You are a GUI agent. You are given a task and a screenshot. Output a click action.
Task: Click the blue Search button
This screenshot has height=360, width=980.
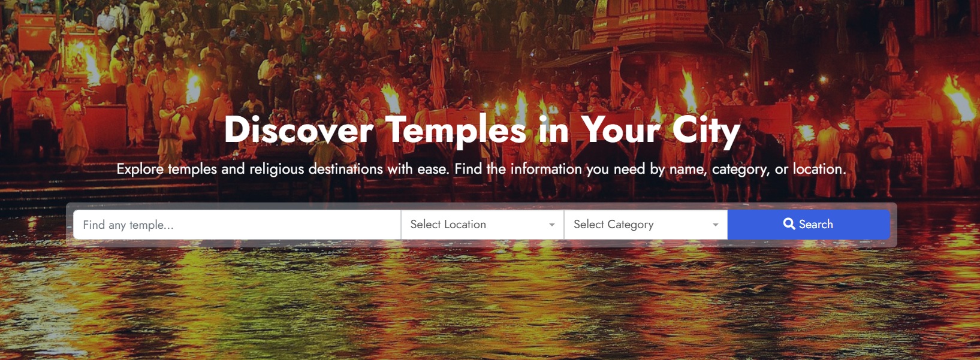click(x=809, y=225)
